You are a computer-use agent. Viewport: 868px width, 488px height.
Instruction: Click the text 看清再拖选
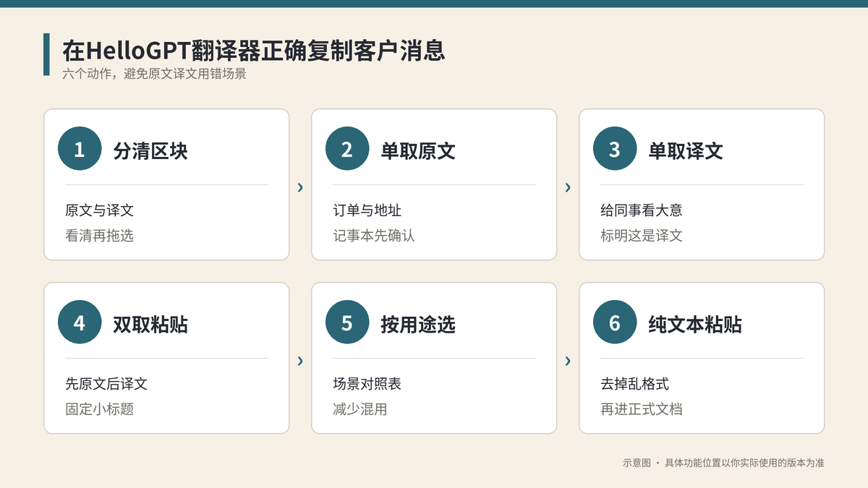pyautogui.click(x=100, y=236)
